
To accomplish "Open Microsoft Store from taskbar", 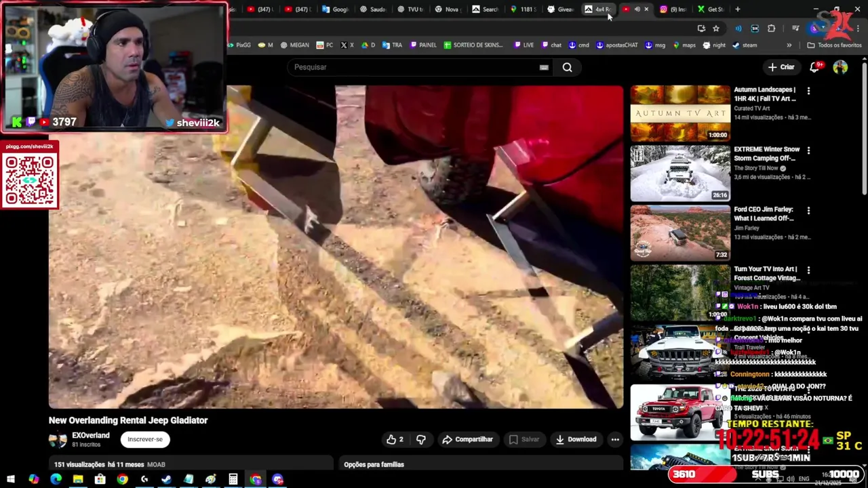I will (x=100, y=479).
